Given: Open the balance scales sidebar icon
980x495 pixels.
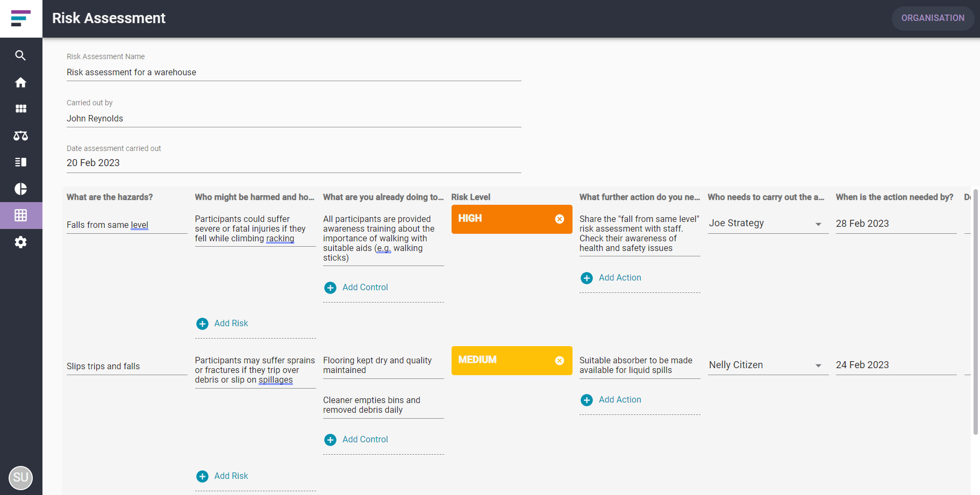Looking at the screenshot, I should click(20, 135).
